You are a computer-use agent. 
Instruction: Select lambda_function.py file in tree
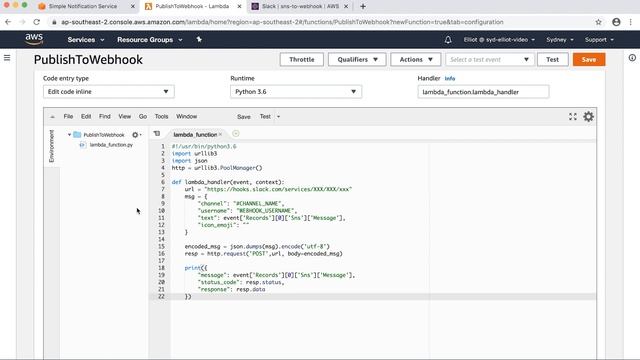(x=111, y=145)
